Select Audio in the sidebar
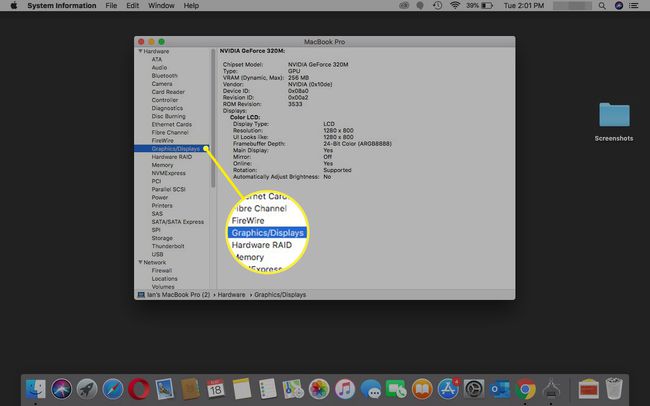Image resolution: width=650 pixels, height=406 pixels. click(159, 67)
